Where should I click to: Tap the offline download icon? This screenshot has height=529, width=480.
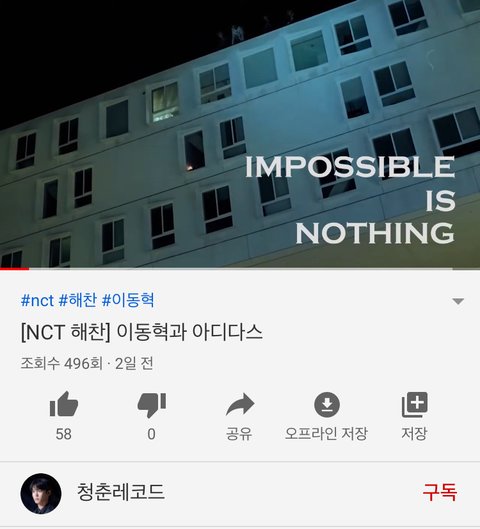click(x=327, y=404)
